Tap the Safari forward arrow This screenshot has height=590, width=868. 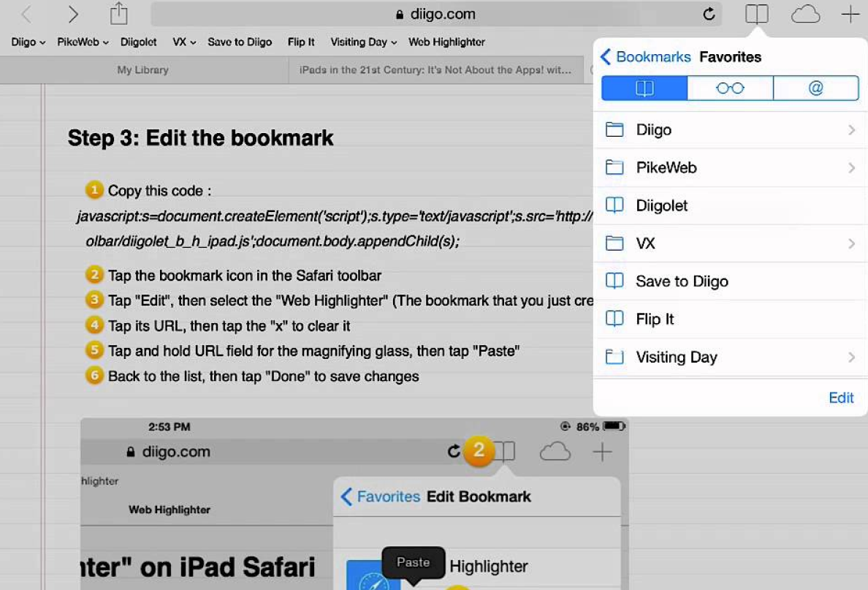click(72, 14)
